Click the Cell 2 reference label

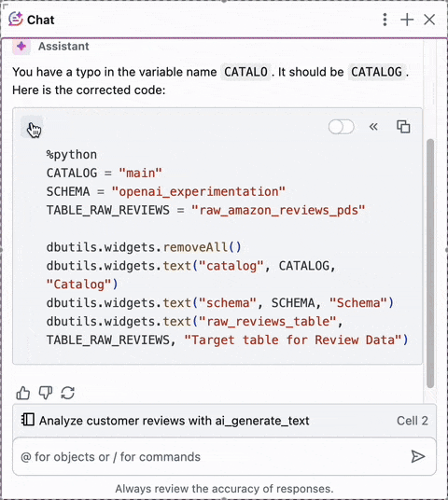coord(412,421)
